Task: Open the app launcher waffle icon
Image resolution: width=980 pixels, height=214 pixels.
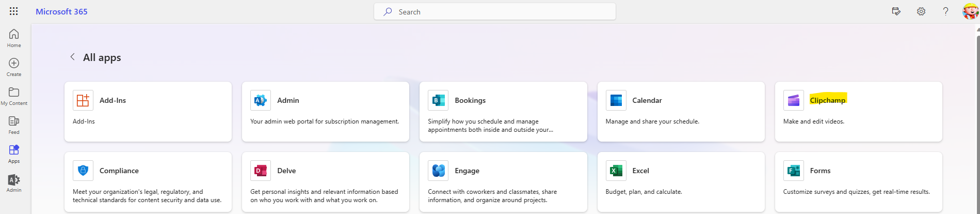Action: 14,11
